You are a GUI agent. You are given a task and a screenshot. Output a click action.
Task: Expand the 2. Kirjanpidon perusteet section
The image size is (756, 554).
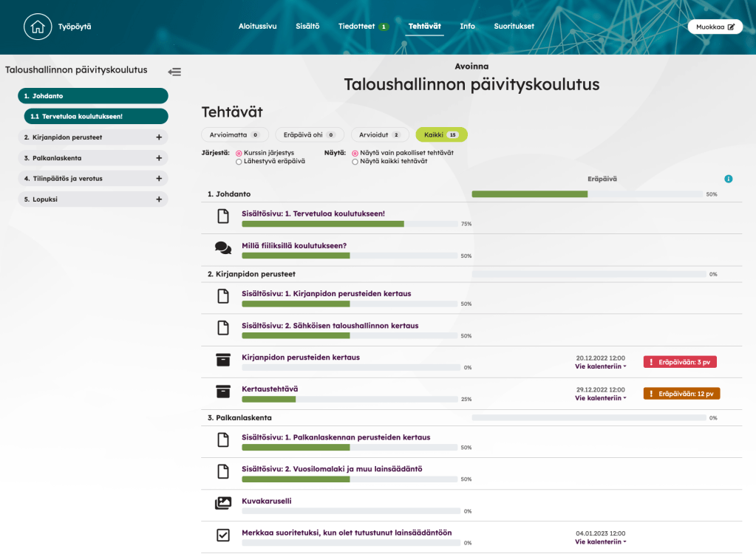158,137
